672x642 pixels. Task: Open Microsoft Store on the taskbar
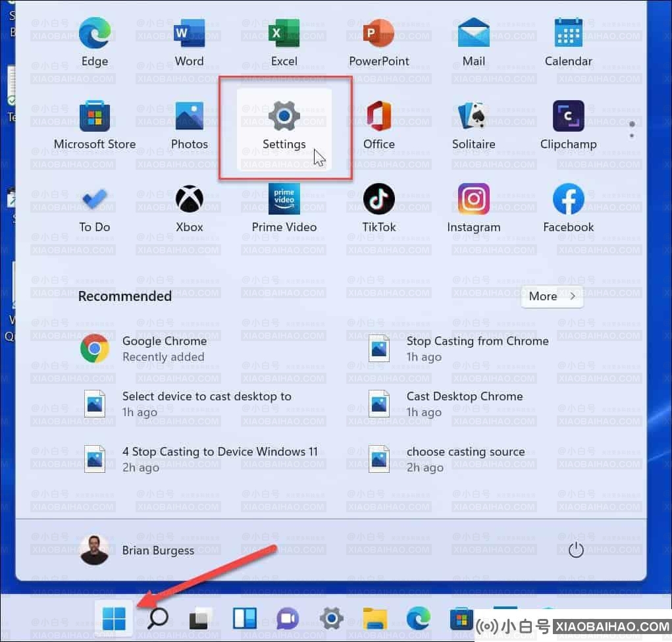pos(461,619)
